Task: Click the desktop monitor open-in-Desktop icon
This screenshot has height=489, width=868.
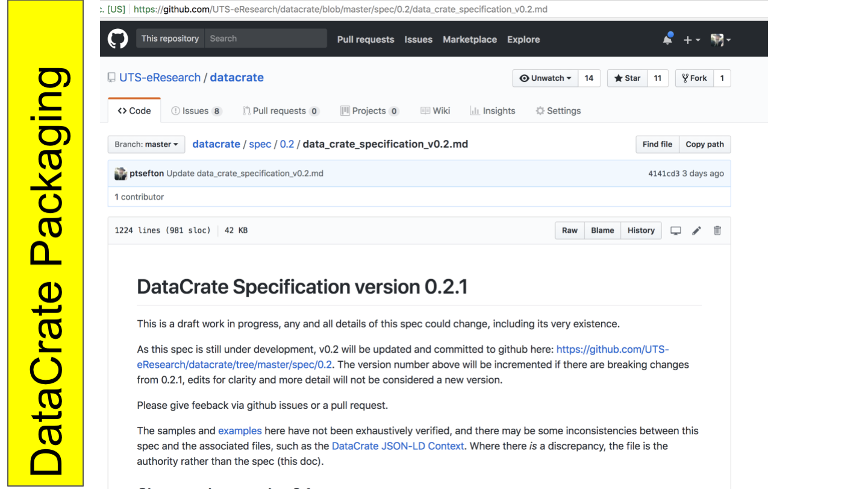Action: tap(676, 231)
